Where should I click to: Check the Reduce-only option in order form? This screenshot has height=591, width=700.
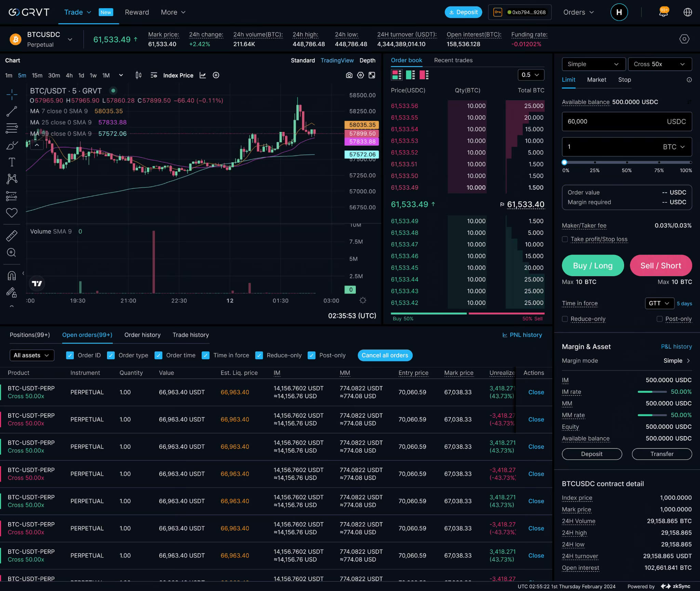565,319
